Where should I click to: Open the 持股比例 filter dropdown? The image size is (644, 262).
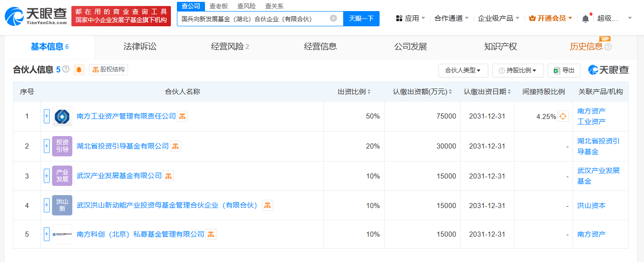pyautogui.click(x=518, y=70)
